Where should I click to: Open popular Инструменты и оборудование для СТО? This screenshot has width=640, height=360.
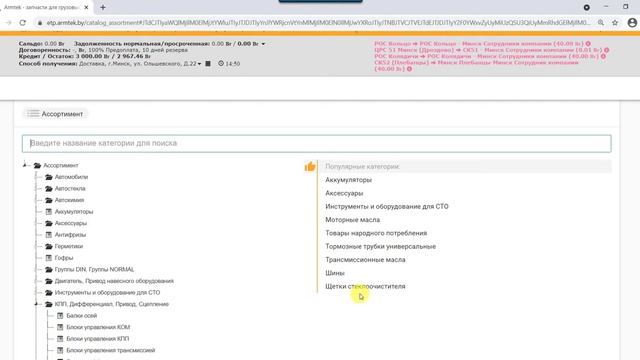coord(387,207)
